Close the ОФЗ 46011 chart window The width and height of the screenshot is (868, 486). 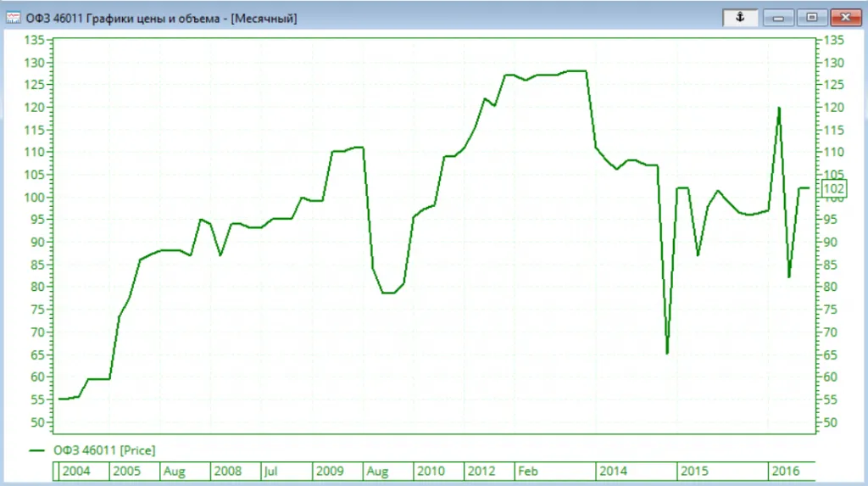pyautogui.click(x=846, y=17)
